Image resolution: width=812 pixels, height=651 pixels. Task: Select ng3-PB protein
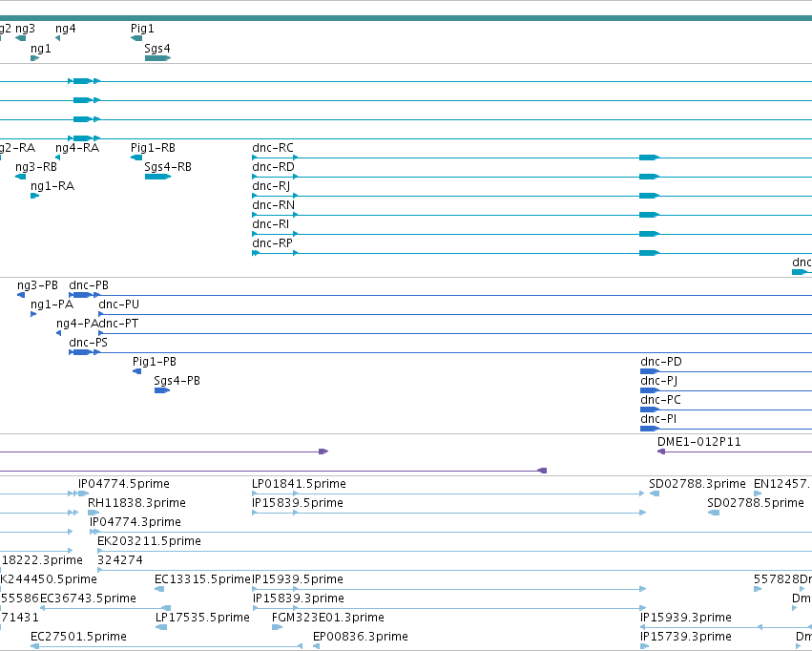click(x=21, y=295)
